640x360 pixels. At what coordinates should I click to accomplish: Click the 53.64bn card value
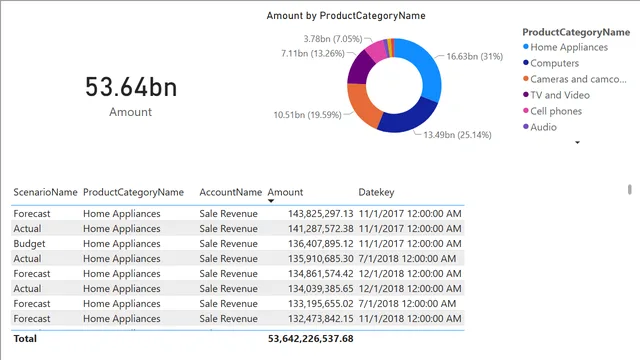click(x=131, y=87)
